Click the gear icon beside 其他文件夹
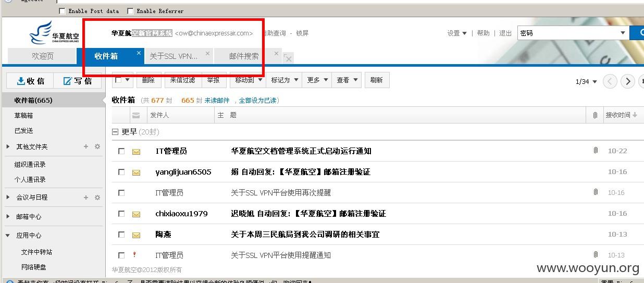The height and width of the screenshot is (283, 644). tap(97, 147)
